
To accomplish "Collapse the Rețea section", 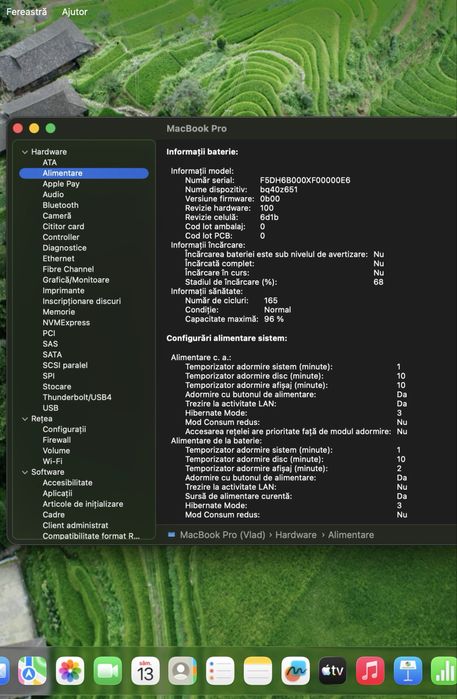I will [x=25, y=419].
